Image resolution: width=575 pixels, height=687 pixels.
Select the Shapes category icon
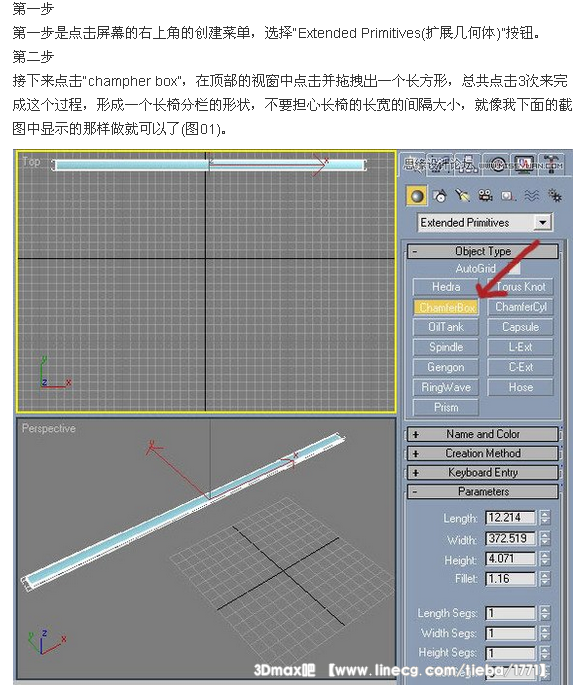tap(440, 196)
